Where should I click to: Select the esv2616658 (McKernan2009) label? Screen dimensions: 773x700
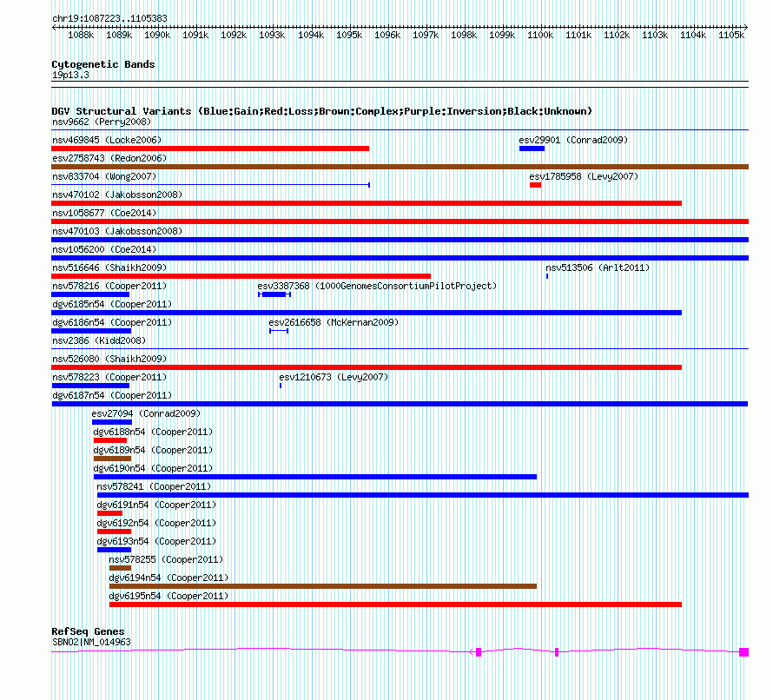(334, 322)
